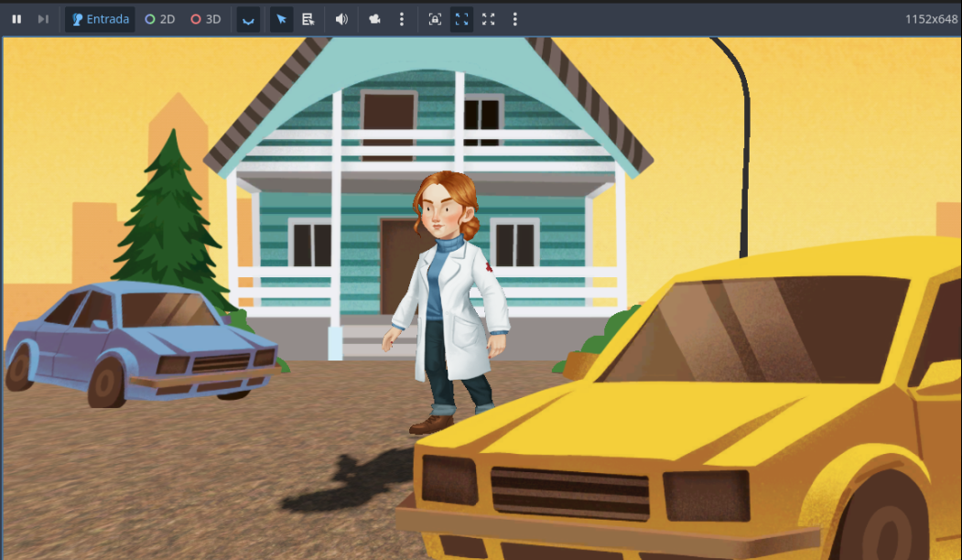
Task: Switch to 3D selection mode
Action: [x=206, y=19]
